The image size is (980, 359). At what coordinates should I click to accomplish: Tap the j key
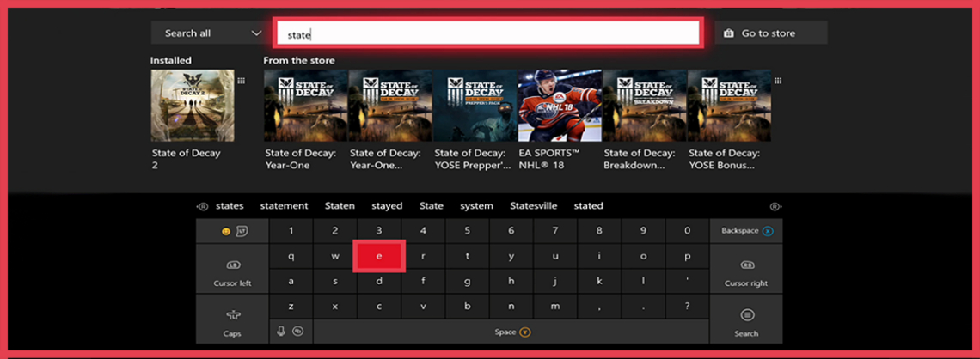click(x=555, y=281)
